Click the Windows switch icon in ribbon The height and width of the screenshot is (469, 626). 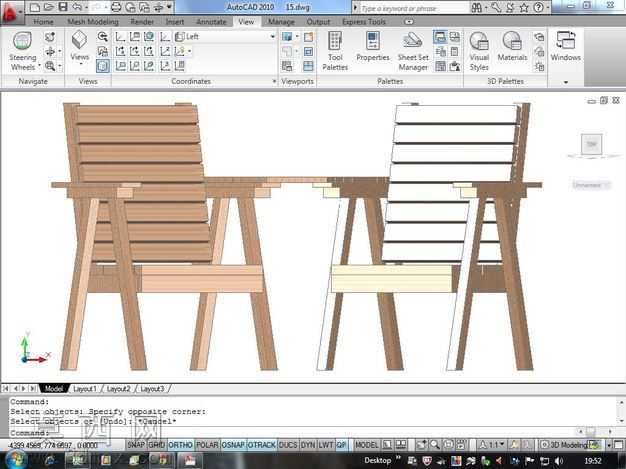565,46
